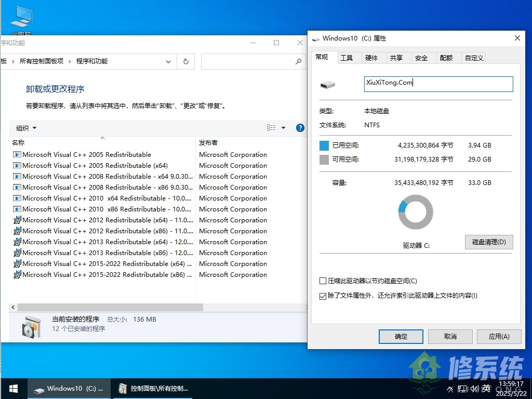The width and height of the screenshot is (532, 399).
Task: Click the search magnifier icon
Action: click(298, 61)
